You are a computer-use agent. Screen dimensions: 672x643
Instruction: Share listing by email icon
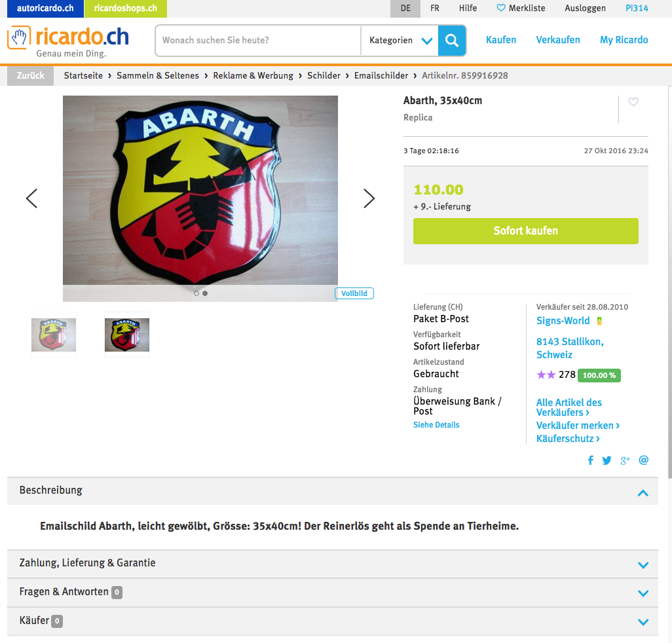(643, 460)
